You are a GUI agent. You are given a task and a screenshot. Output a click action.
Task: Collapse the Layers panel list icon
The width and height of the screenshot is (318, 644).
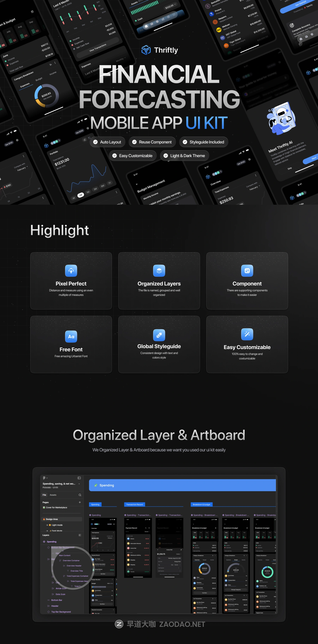click(80, 535)
